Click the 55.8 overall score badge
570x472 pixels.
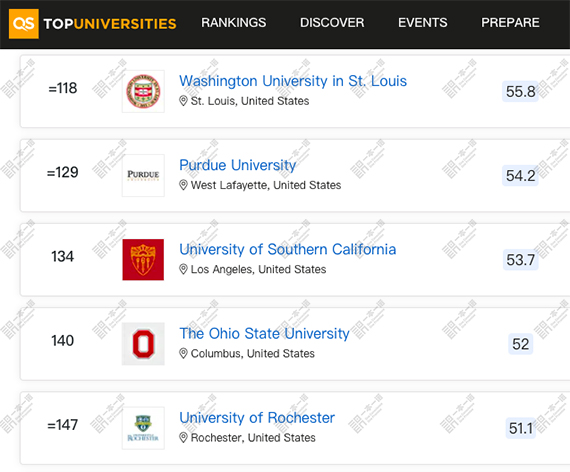520,91
